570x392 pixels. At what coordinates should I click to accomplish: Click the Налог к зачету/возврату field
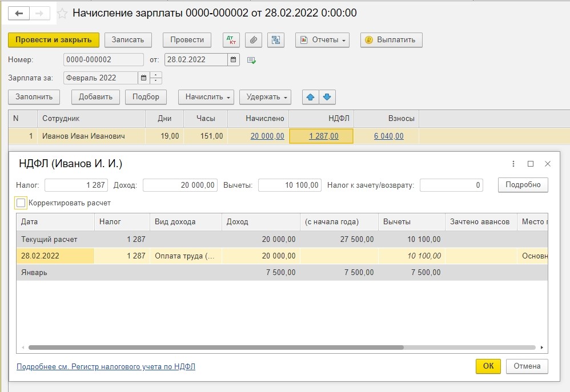[x=451, y=185]
